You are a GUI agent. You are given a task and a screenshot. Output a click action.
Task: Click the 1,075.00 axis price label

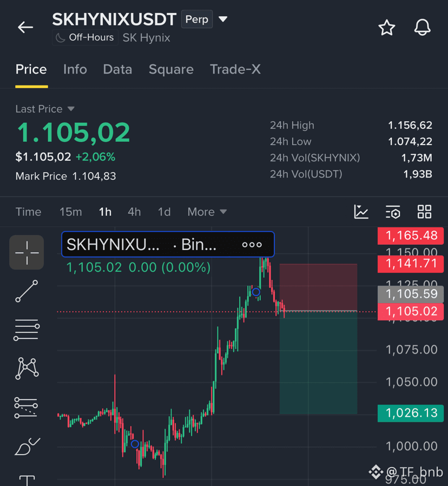(411, 350)
